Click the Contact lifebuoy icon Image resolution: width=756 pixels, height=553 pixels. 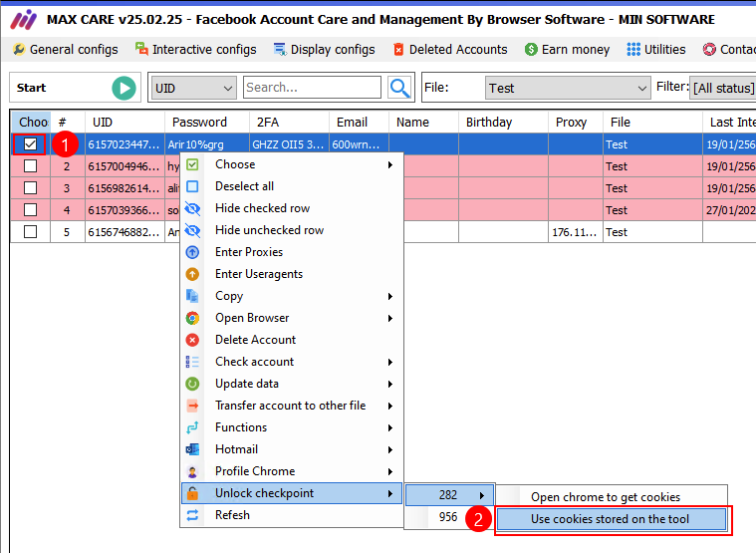click(x=709, y=49)
